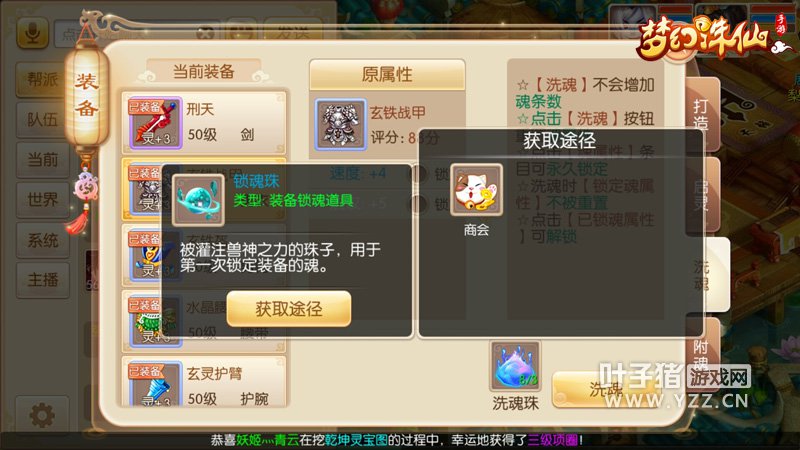Viewport: 800px width, 450px height.
Task: Open the 启灵 side tab
Action: pyautogui.click(x=702, y=195)
